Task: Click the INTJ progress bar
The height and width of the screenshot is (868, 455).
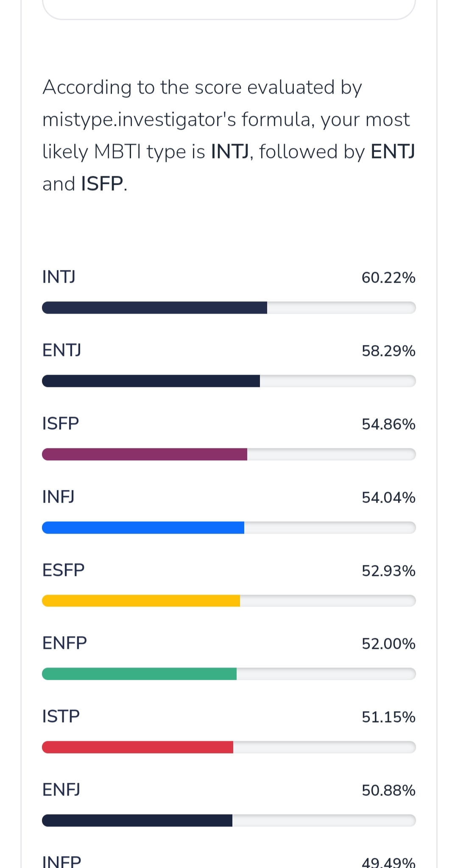Action: 229,308
